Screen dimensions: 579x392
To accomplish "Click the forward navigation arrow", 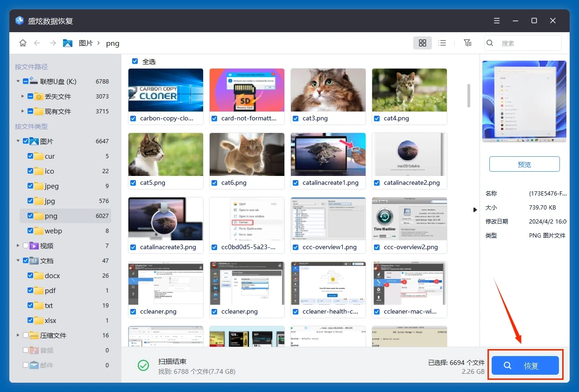I will tap(53, 43).
